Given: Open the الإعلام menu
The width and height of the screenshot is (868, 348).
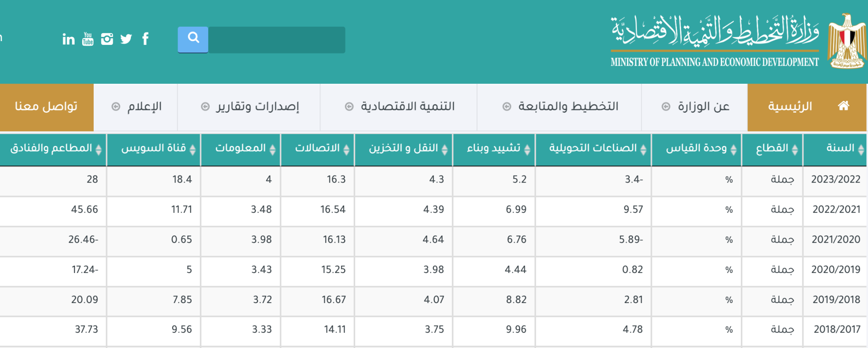Looking at the screenshot, I should (136, 107).
